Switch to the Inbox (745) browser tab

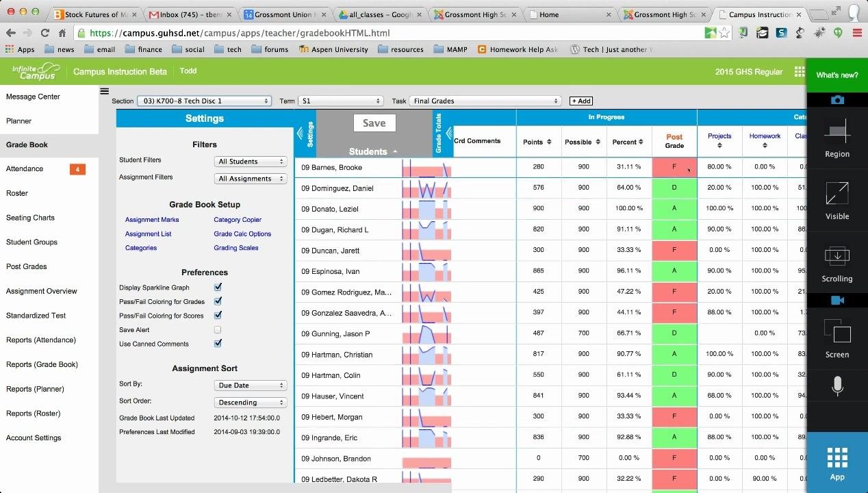(x=190, y=14)
